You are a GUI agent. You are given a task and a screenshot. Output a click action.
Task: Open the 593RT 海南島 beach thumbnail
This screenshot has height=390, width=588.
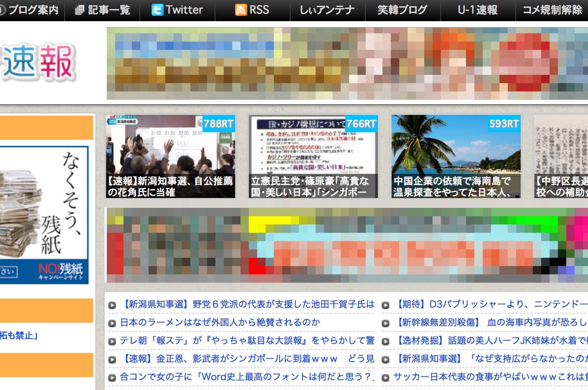tap(456, 156)
